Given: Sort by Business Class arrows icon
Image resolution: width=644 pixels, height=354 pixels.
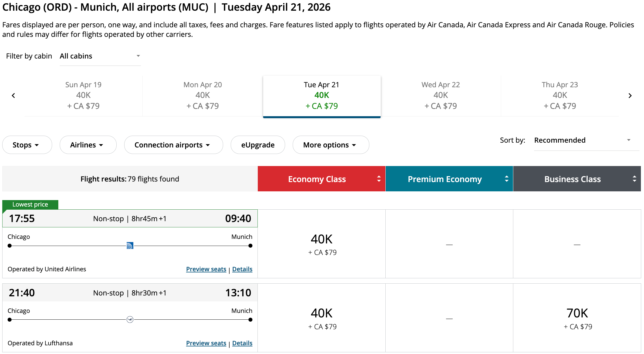Looking at the screenshot, I should click(x=634, y=179).
